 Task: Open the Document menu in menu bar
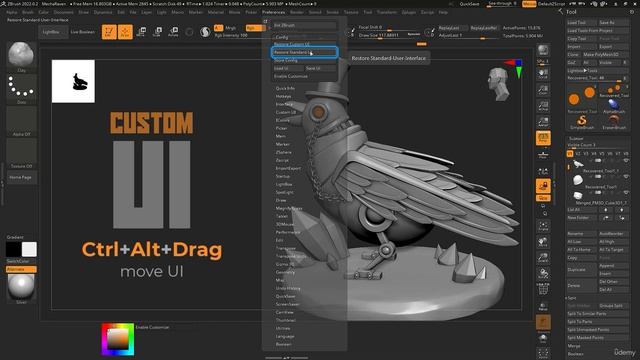[x=64, y=12]
